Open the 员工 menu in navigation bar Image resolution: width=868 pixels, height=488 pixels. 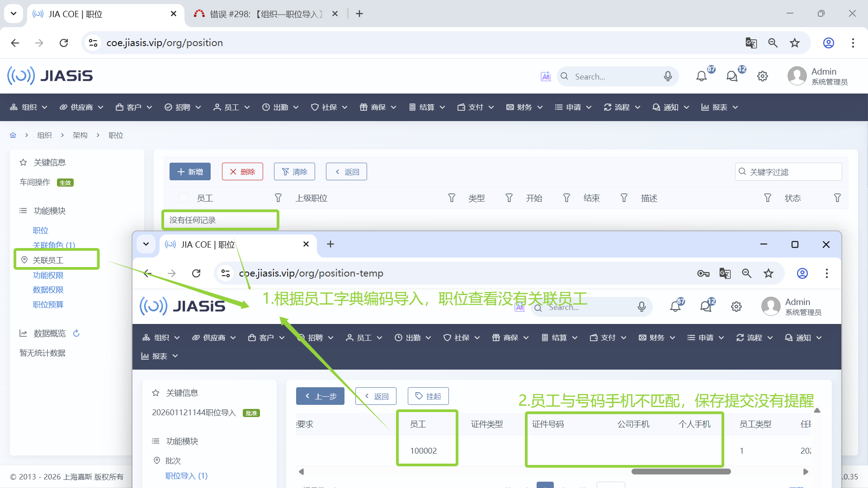[x=231, y=107]
